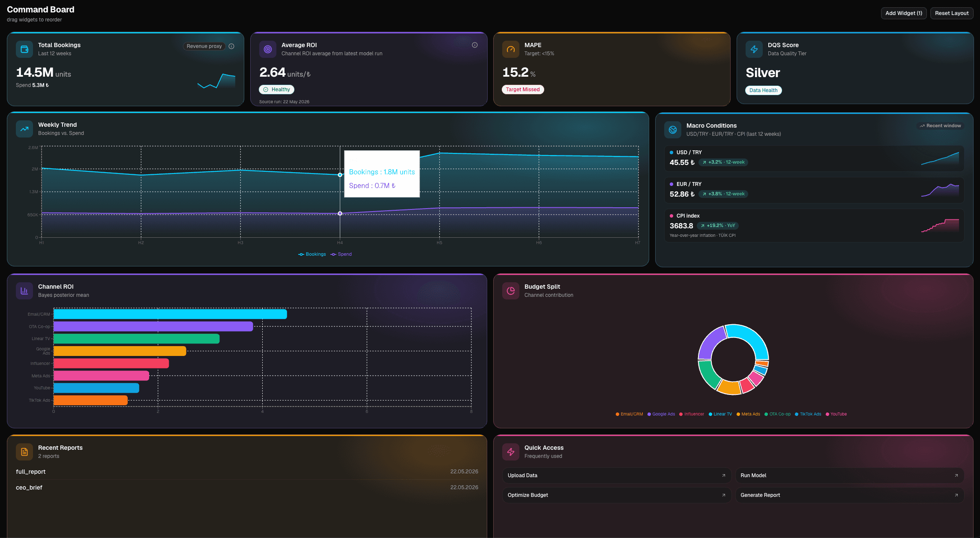Click the DQS Score lightning icon

pos(754,49)
